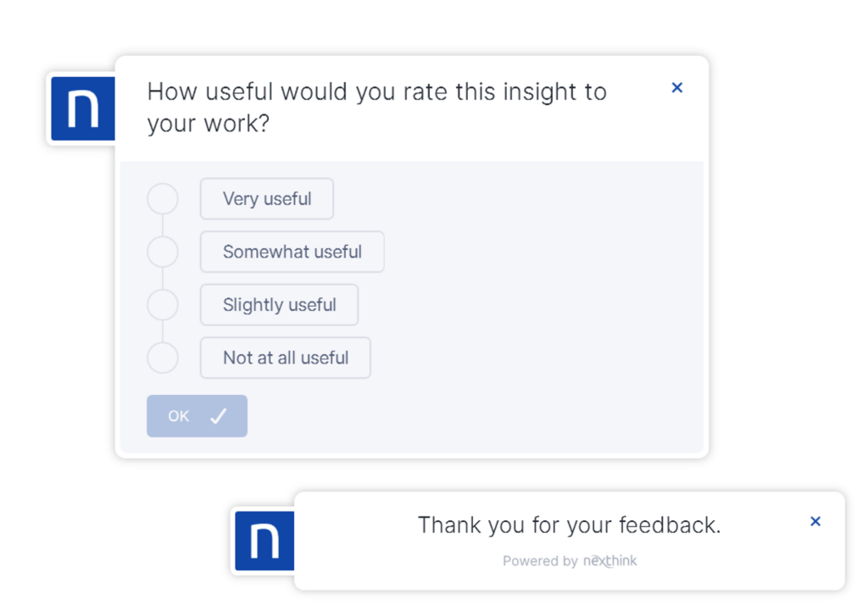Viewport: 868px width, 605px height.
Task: Choose the Somewhat useful label button
Action: click(x=292, y=252)
